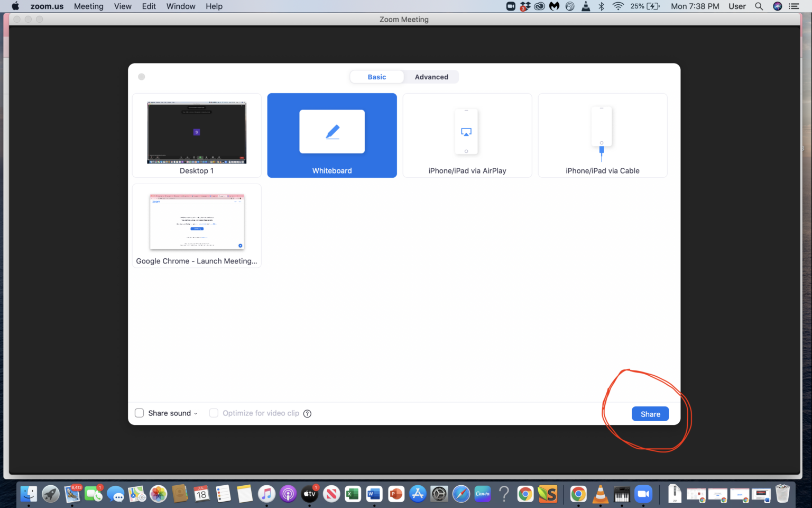Select the Desktop 1 screen thumbnail

tap(197, 135)
